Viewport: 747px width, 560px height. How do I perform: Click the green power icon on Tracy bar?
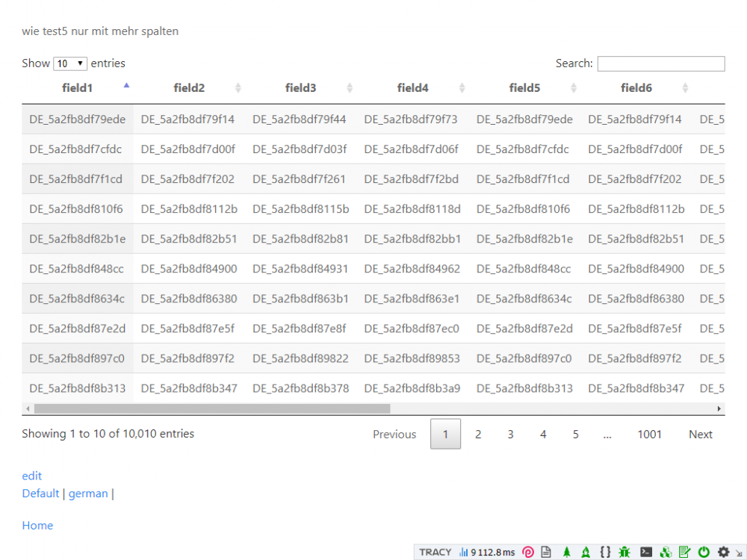point(704,552)
